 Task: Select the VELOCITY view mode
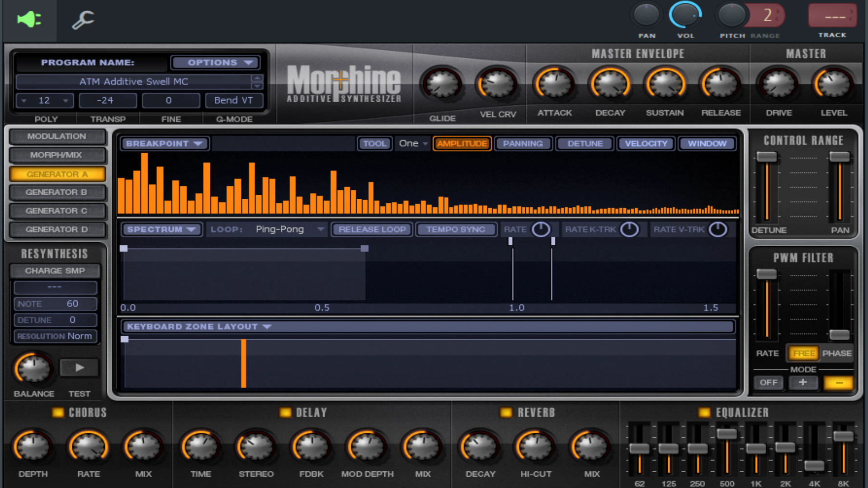tap(646, 143)
